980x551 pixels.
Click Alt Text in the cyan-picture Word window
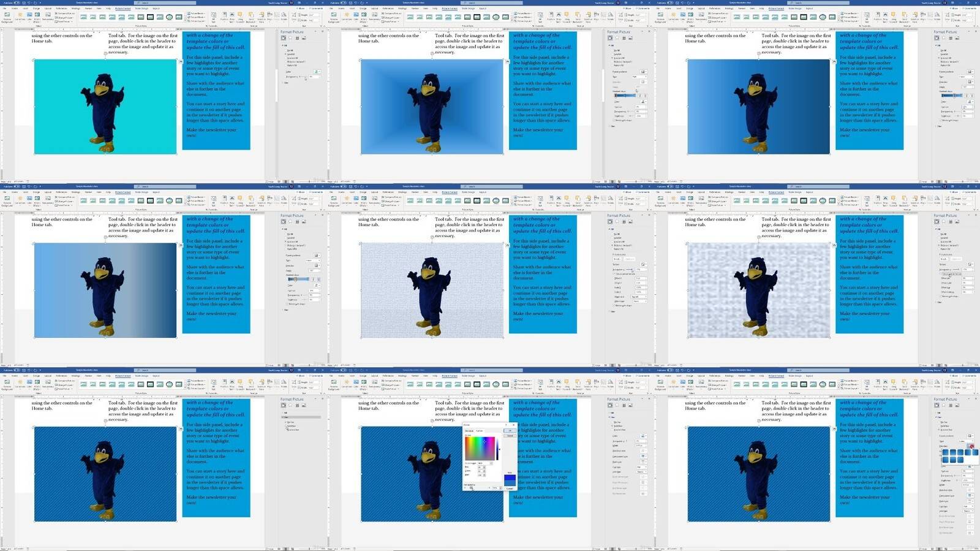pyautogui.click(x=213, y=17)
